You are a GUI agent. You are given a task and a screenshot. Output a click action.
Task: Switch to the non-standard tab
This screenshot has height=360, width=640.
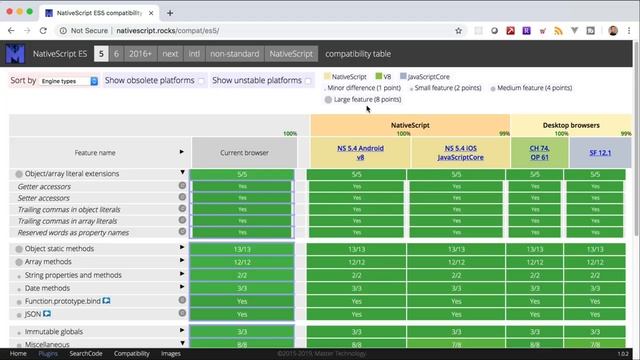click(x=235, y=53)
